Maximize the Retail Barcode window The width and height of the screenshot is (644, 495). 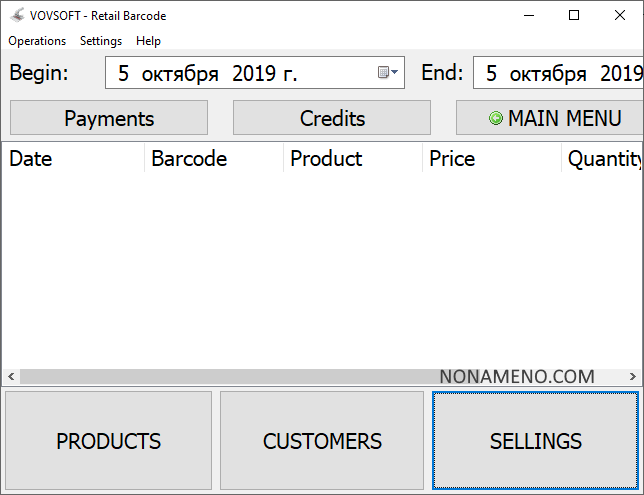pos(573,15)
